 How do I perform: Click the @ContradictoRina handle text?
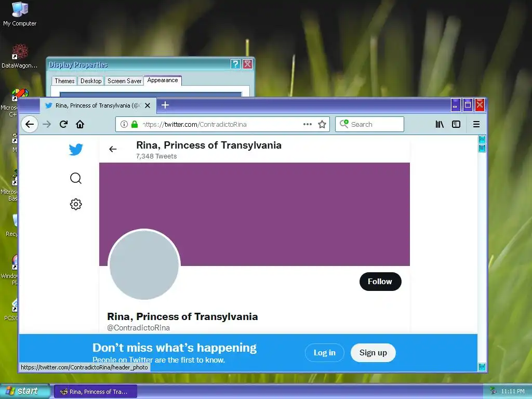(x=138, y=327)
